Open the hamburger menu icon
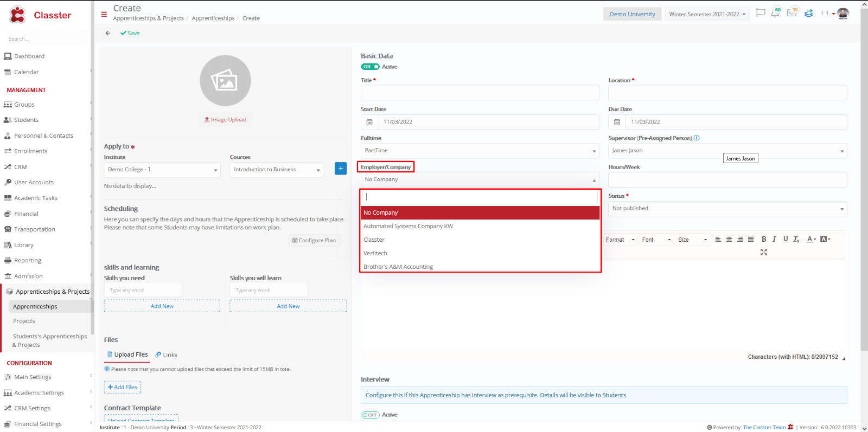Image resolution: width=868 pixels, height=432 pixels. [x=104, y=14]
